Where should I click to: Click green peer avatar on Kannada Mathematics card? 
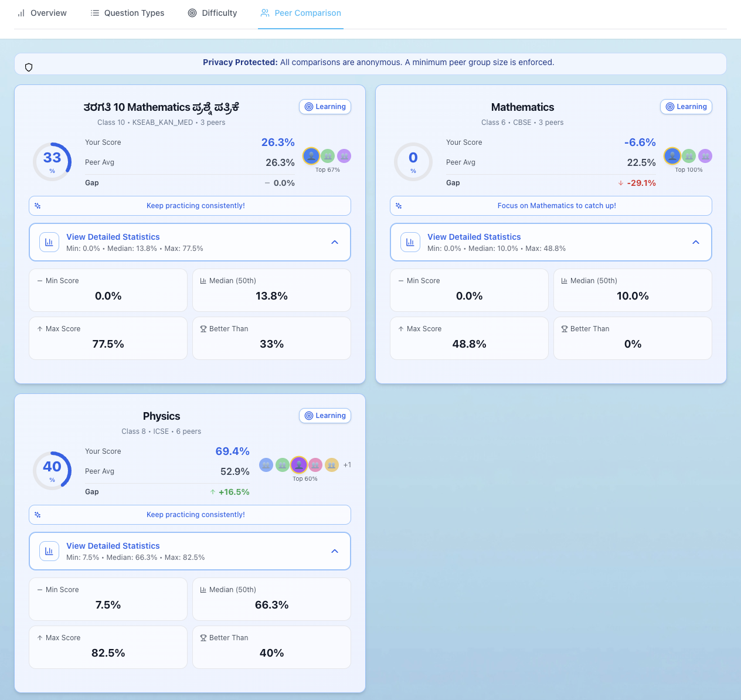pos(328,156)
